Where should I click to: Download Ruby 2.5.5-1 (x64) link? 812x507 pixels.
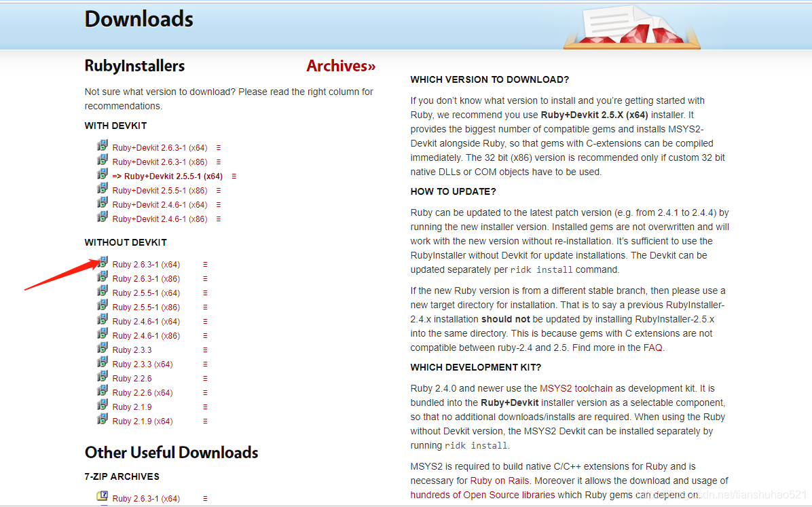(x=146, y=293)
